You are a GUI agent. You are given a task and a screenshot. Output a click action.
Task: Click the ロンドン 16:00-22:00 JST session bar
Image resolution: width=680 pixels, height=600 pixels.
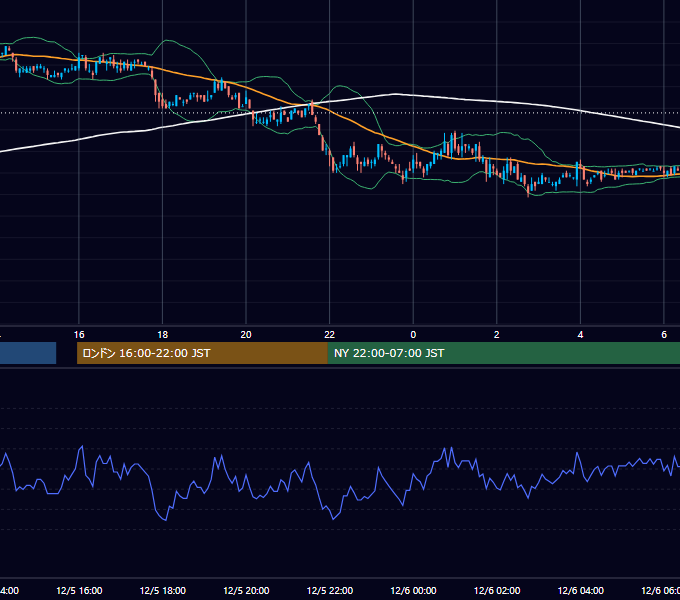[202, 353]
